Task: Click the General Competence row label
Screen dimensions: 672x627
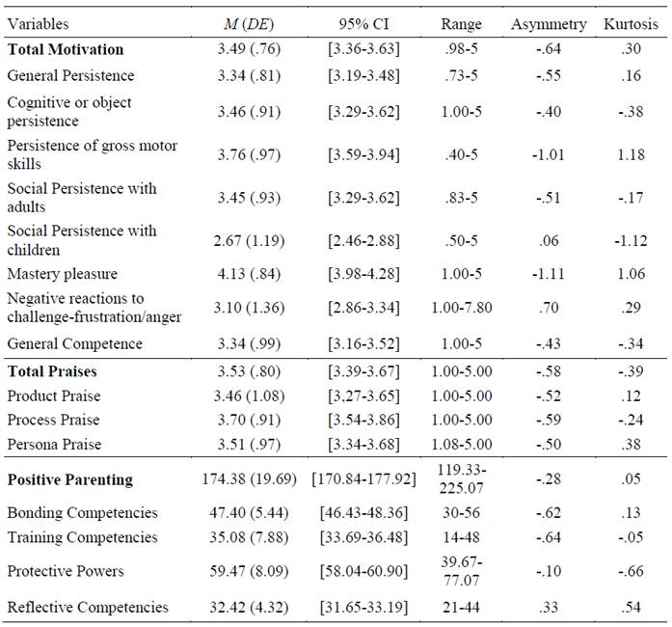Action: [x=74, y=343]
